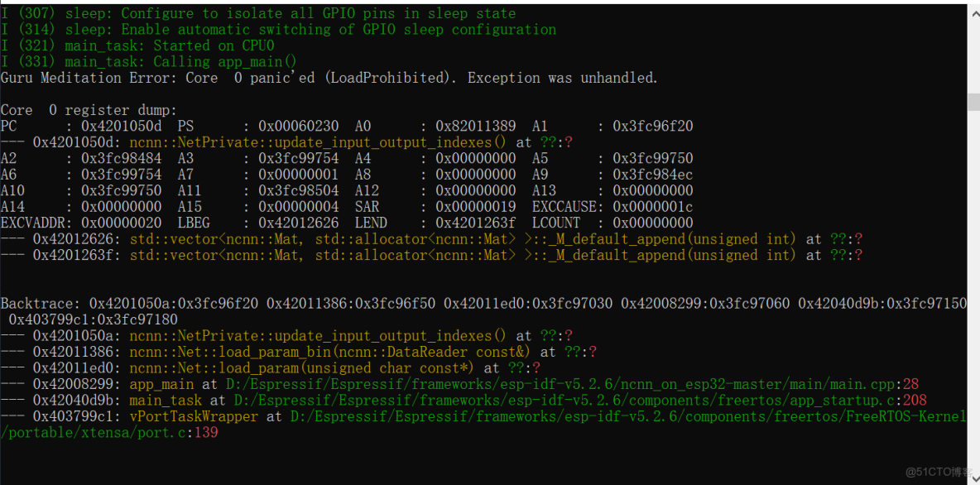
Task: Click the 'Calling app_main()' log line
Action: coord(225,61)
